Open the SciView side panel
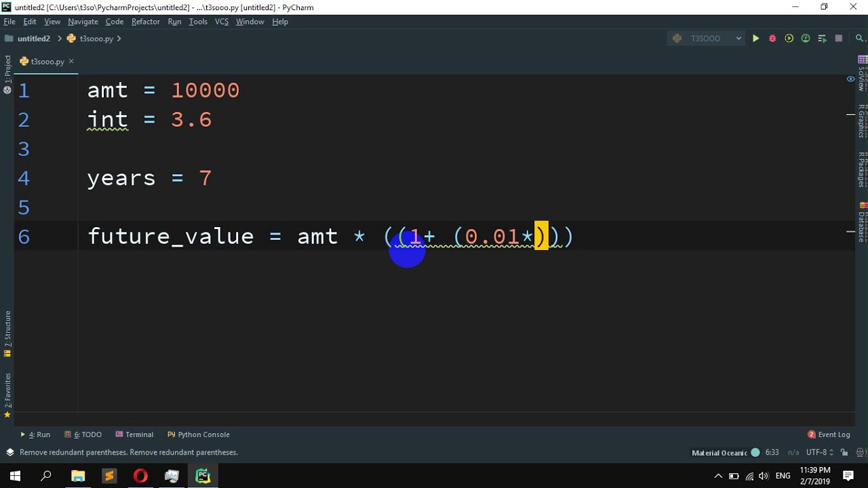This screenshot has height=488, width=868. [863, 74]
